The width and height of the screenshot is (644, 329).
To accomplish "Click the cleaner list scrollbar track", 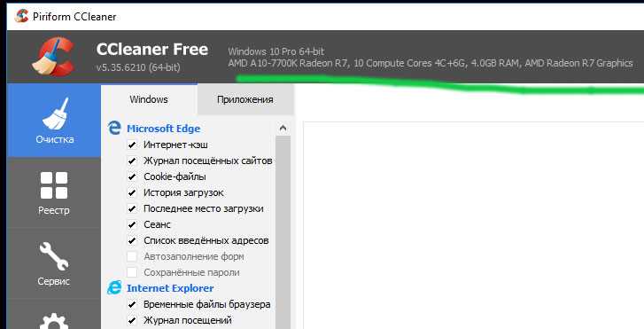I will click(x=283, y=232).
